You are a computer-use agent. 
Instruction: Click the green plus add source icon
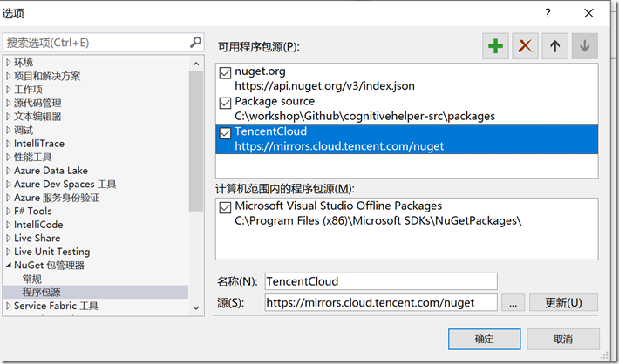pyautogui.click(x=495, y=46)
